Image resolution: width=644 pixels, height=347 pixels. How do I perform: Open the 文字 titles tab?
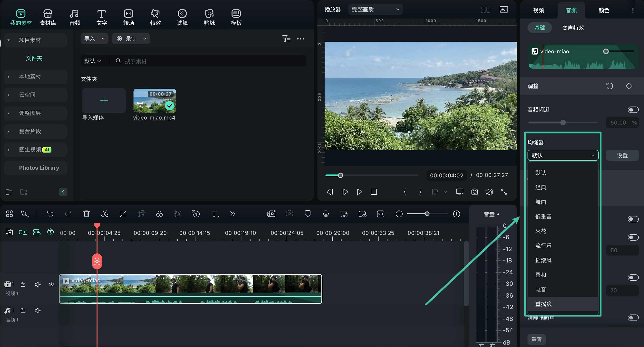(102, 18)
